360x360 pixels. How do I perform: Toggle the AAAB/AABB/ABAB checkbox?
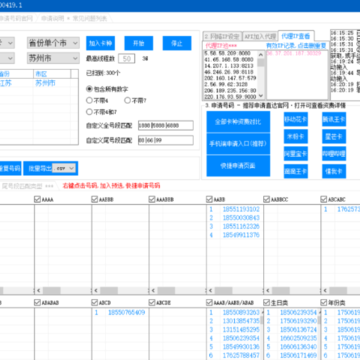[x=209, y=303]
